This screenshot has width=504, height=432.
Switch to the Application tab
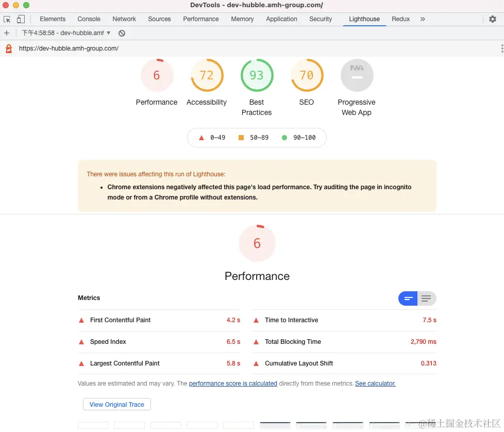tap(281, 19)
